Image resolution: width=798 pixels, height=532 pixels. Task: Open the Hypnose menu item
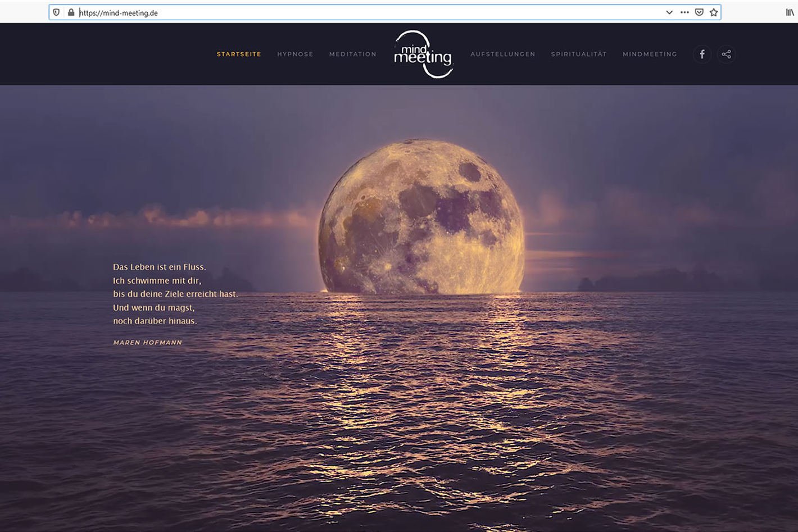pyautogui.click(x=295, y=54)
